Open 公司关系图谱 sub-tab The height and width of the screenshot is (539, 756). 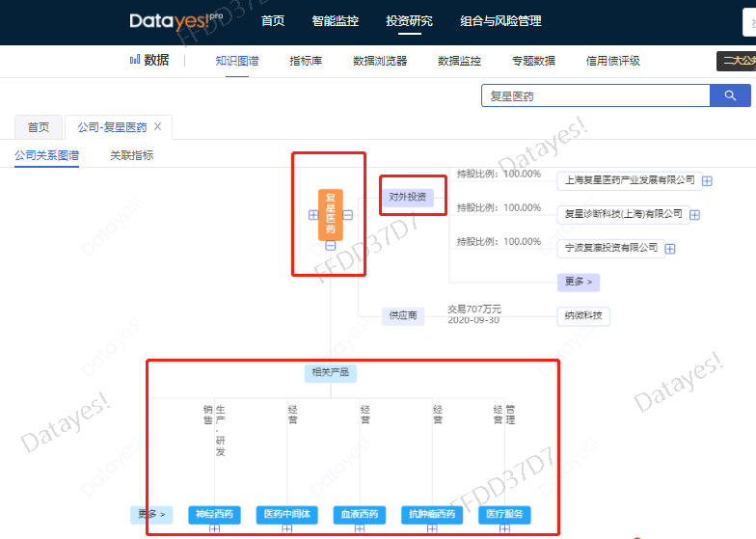(46, 155)
